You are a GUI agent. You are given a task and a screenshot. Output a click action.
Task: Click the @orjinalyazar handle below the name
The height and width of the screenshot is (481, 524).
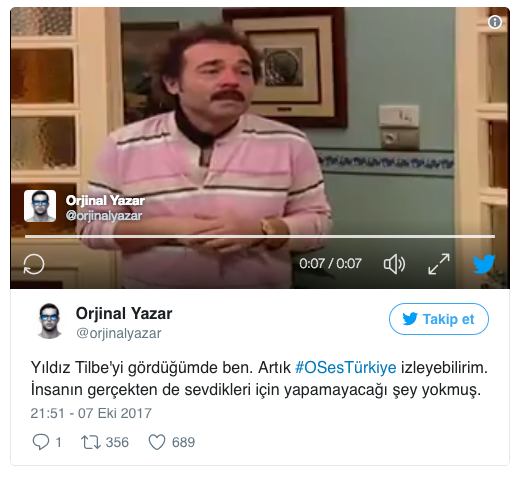(119, 333)
